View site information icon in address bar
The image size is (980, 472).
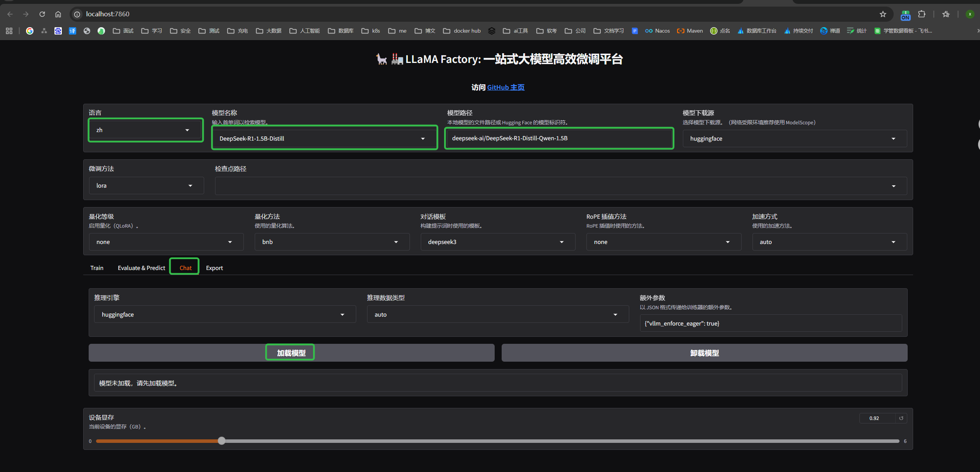[x=77, y=14]
